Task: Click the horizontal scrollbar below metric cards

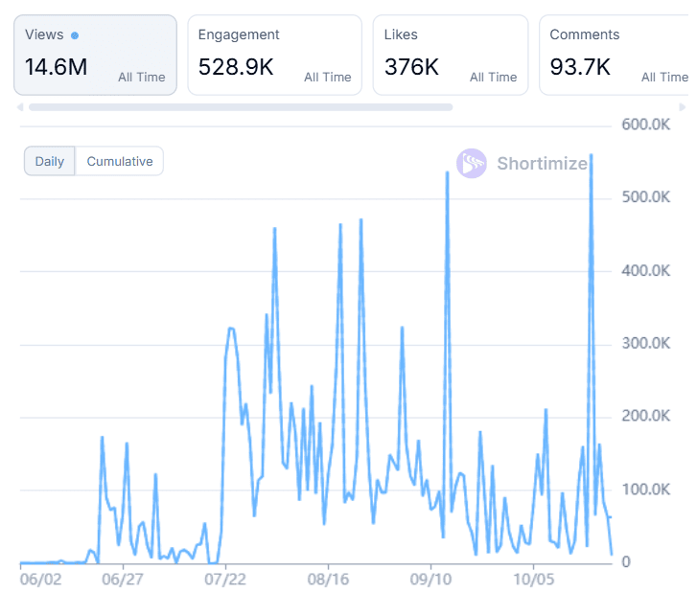Action: click(x=240, y=107)
